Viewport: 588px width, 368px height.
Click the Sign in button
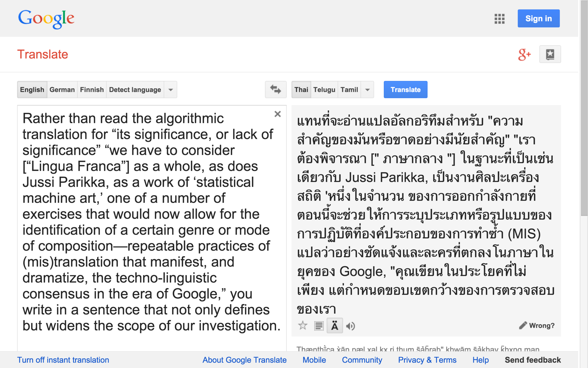tap(538, 18)
